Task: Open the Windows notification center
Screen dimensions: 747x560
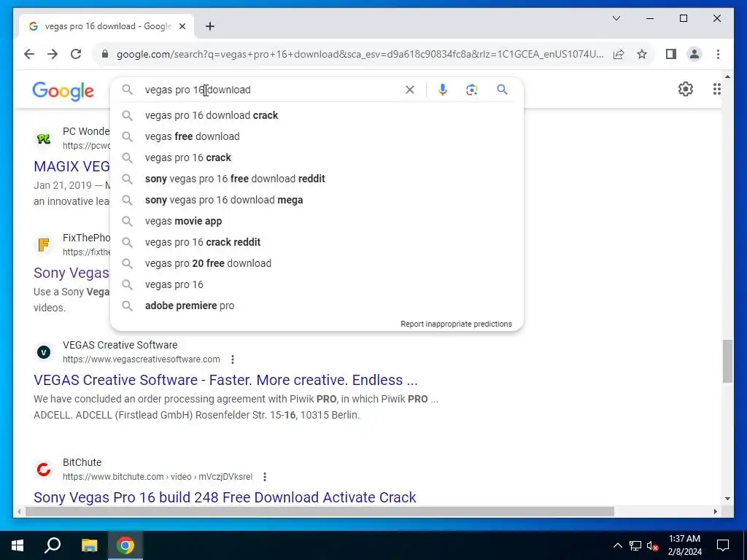Action: click(x=723, y=545)
